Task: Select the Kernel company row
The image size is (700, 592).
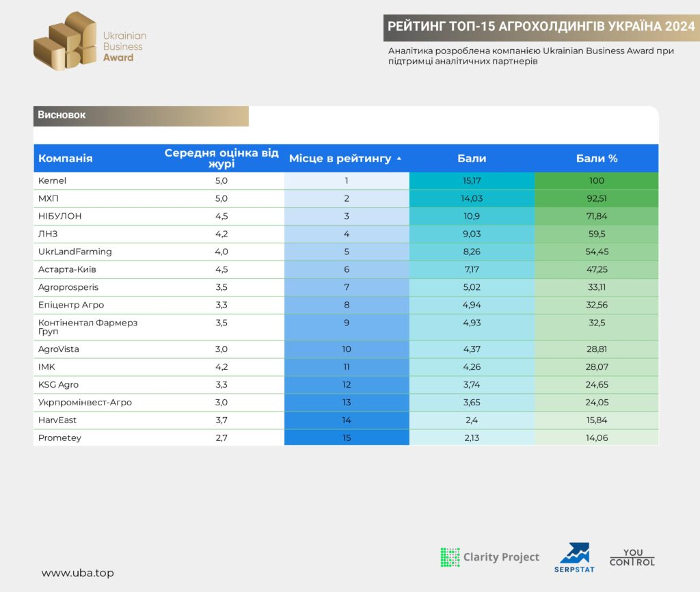Action: click(346, 181)
